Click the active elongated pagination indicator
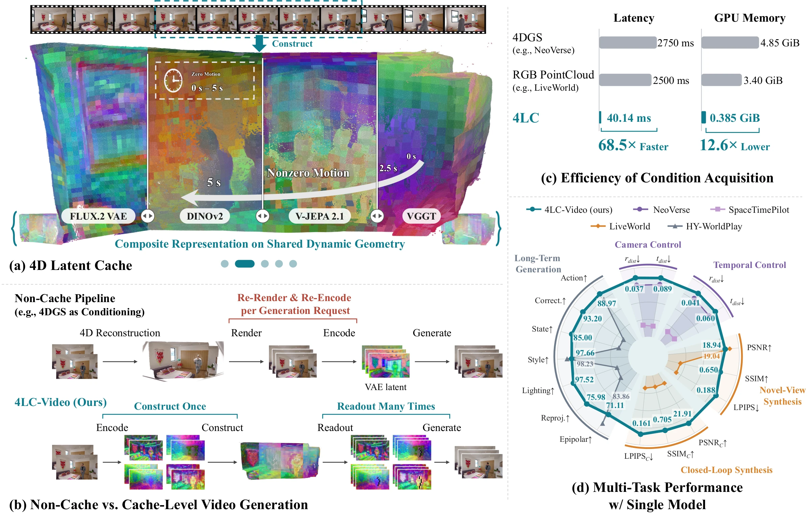The width and height of the screenshot is (812, 522). click(245, 264)
